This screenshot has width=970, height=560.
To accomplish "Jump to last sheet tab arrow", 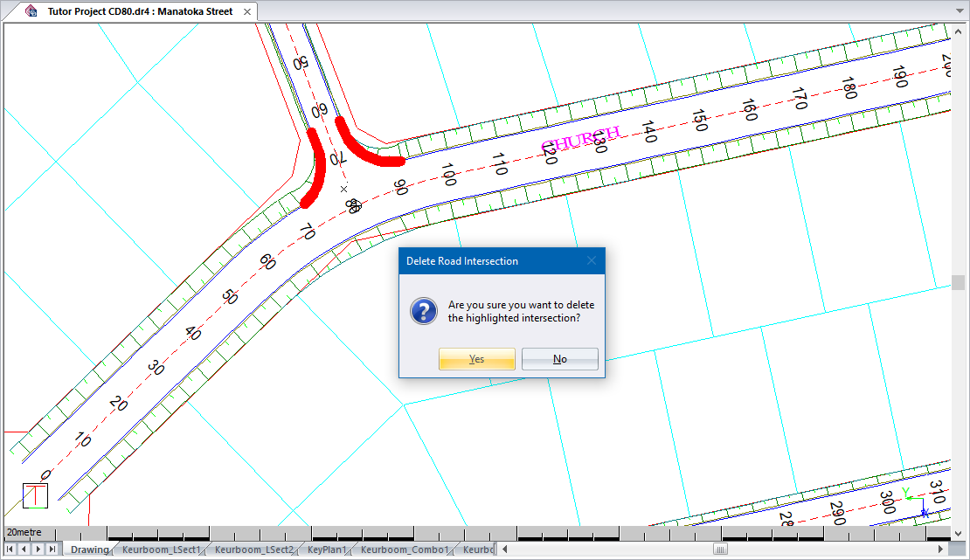I will pos(52,550).
